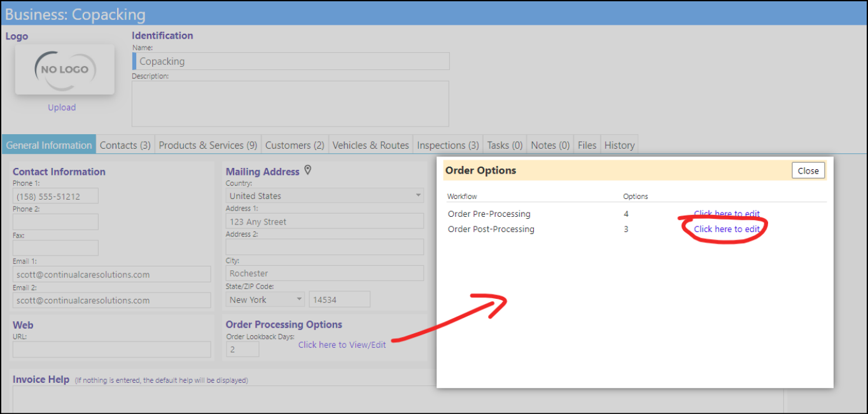This screenshot has width=868, height=414.
Task: Open the Tasks (0) tab
Action: point(505,145)
